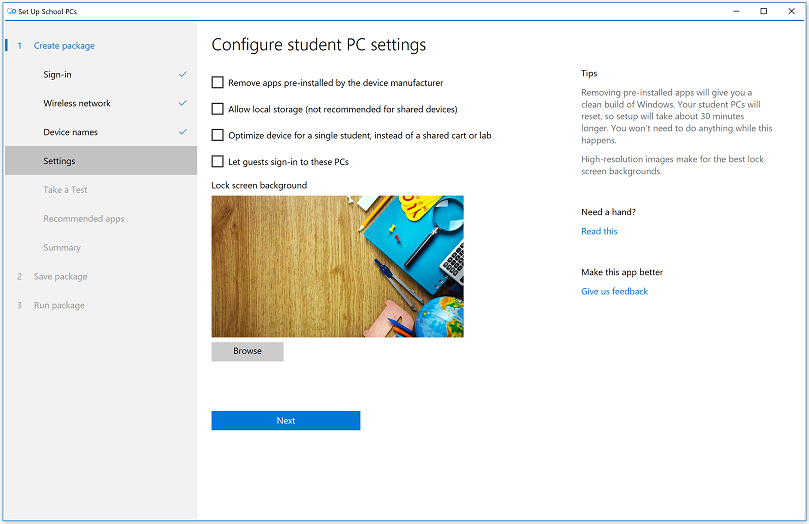Enable removing manufacturer pre-installed apps
Image resolution: width=809 pixels, height=524 pixels.
[218, 83]
